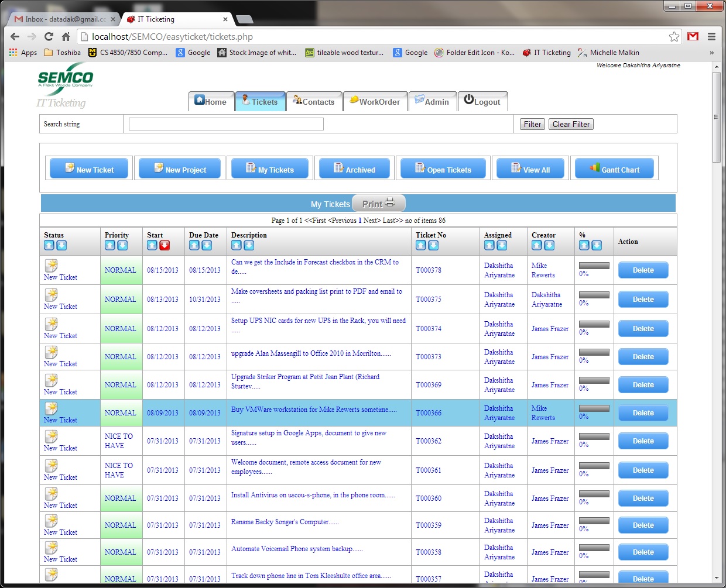The height and width of the screenshot is (588, 726).
Task: Sort Creator column descending arrow
Action: pyautogui.click(x=549, y=246)
